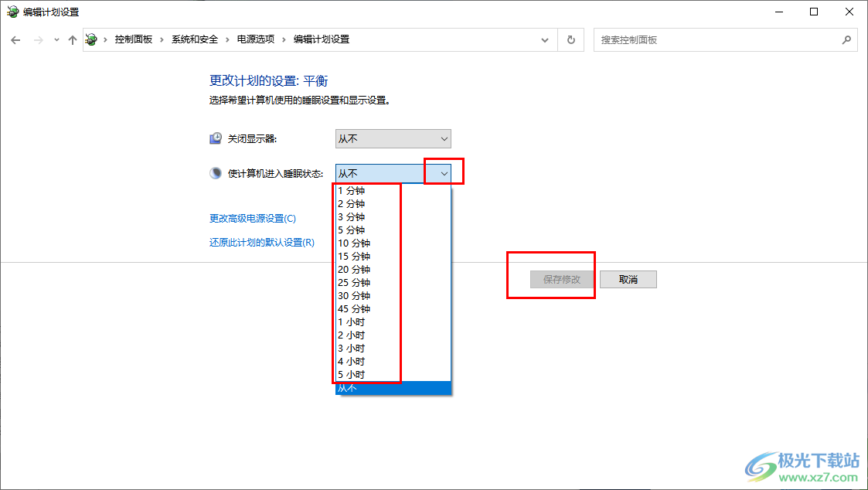Viewport: 868px width, 490px height.
Task: Choose 30 分钟 option
Action: tap(393, 296)
